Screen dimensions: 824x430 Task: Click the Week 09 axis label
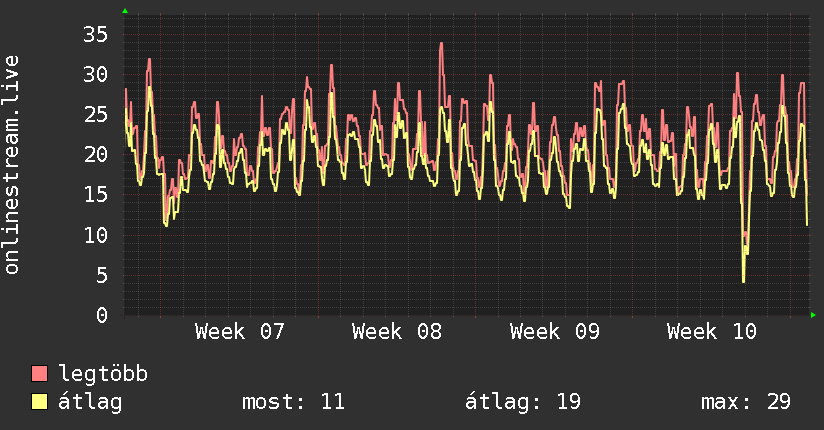(x=554, y=332)
